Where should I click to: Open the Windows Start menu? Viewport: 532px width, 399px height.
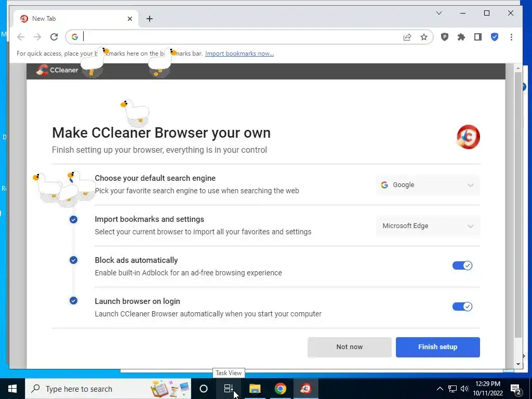[12, 389]
